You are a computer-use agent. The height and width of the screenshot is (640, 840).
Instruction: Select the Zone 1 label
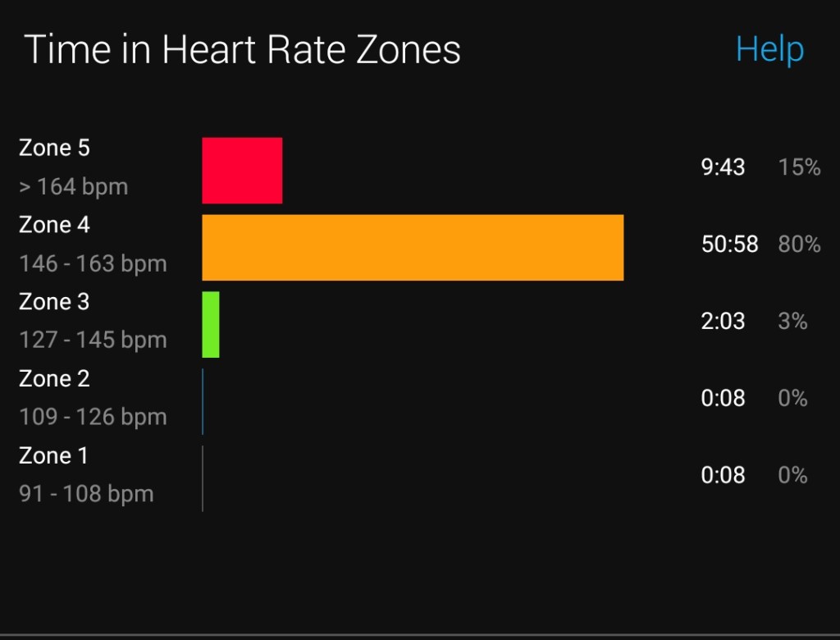(x=53, y=455)
